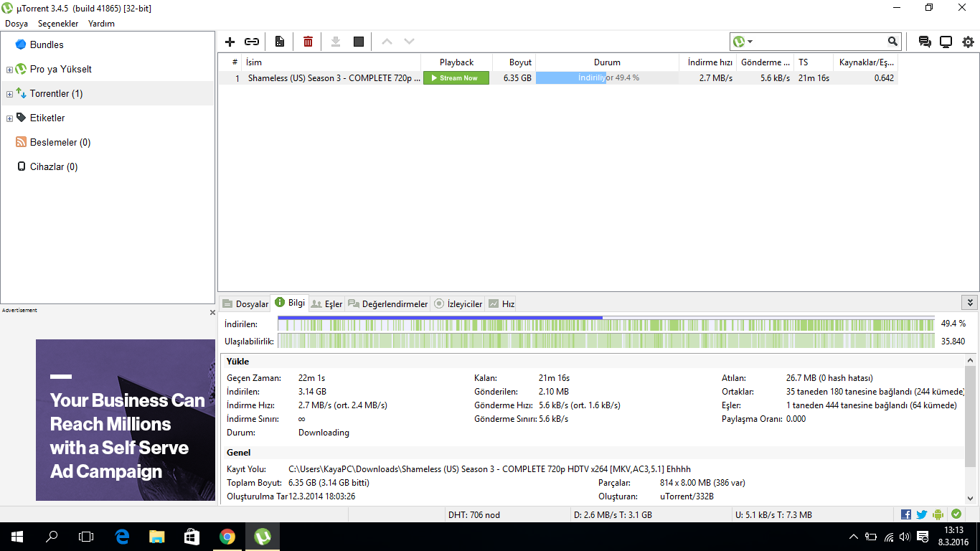Collapse the detail pane with double-chevron button
Image resolution: width=980 pixels, height=551 pixels.
click(970, 303)
